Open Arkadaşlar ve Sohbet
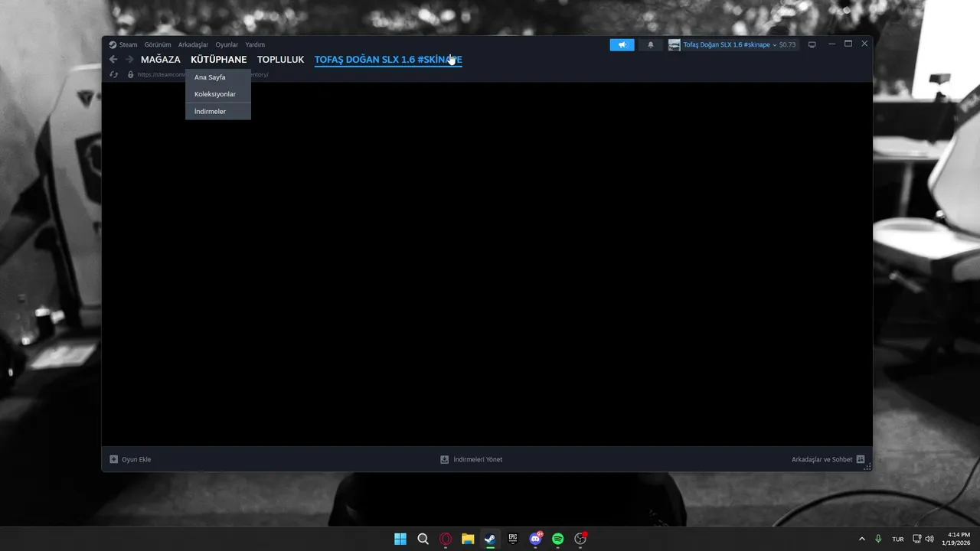 coord(828,459)
